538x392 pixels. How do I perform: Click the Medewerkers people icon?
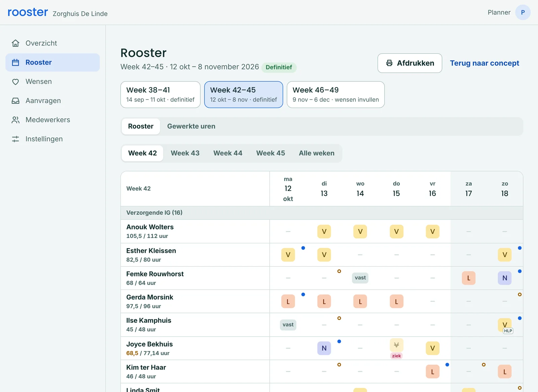(15, 120)
